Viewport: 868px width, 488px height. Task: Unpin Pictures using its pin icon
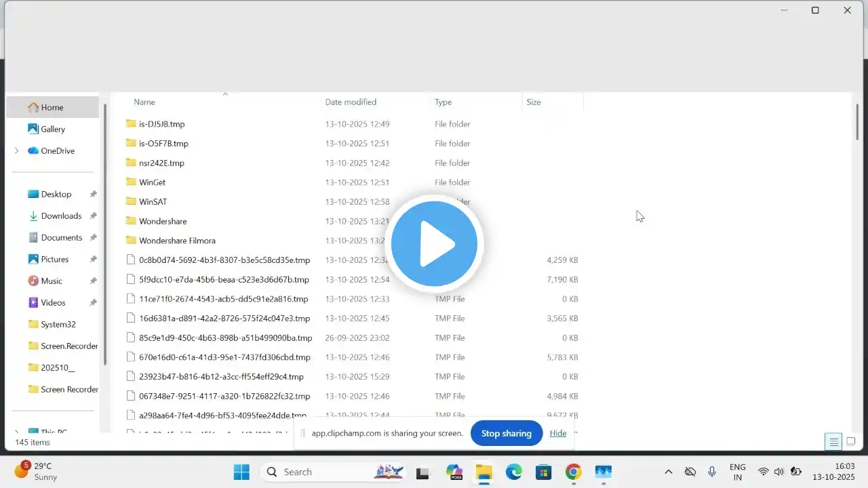coord(93,259)
